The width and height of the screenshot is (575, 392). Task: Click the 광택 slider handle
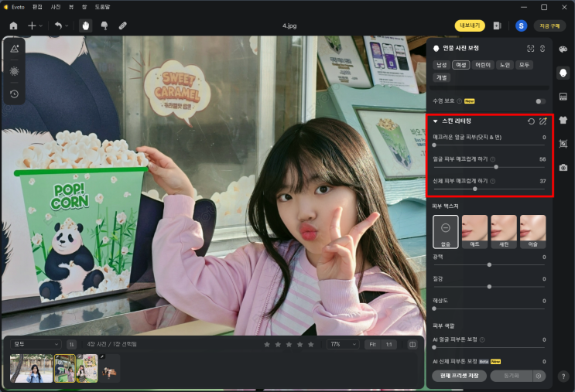coord(489,265)
